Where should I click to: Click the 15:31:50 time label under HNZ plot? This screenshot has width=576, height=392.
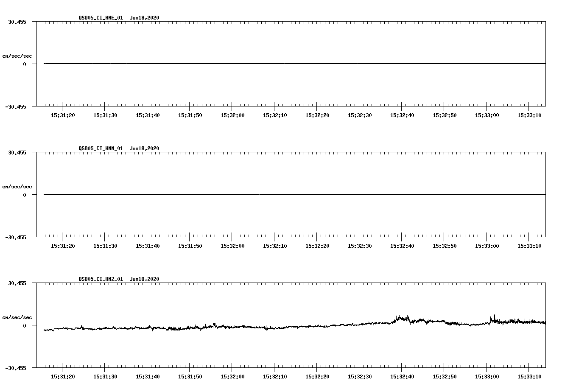(x=190, y=376)
